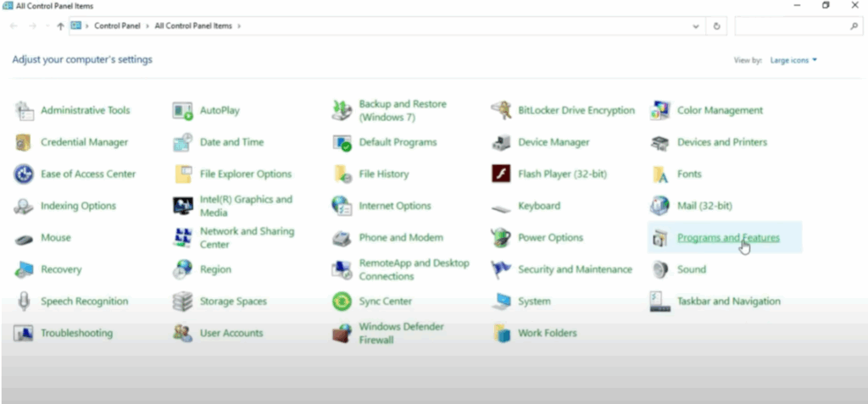Open the Troubleshooting icon
The height and width of the screenshot is (404, 868).
24,333
